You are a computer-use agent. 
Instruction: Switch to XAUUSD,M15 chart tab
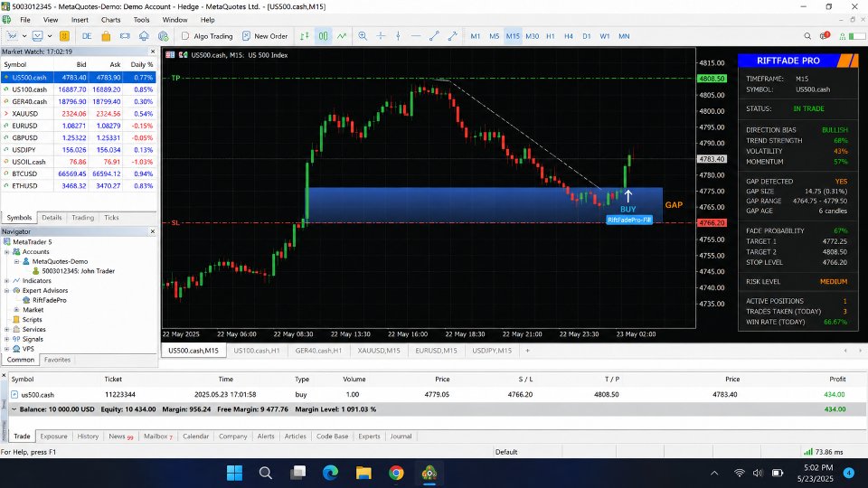[x=379, y=351]
